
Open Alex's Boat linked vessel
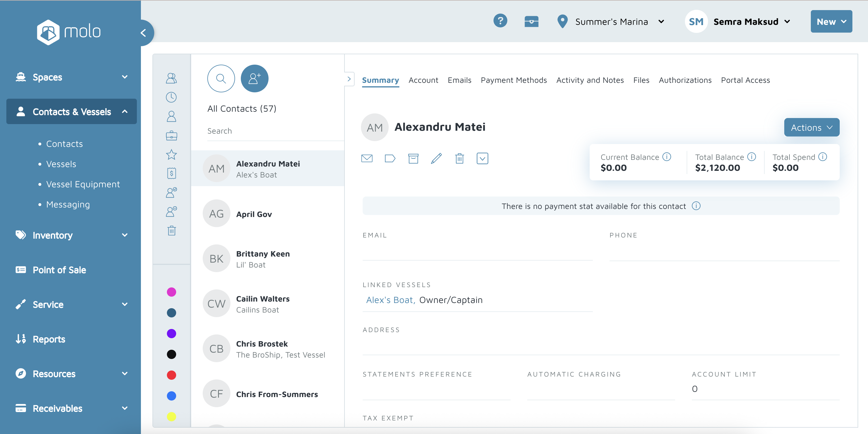390,300
